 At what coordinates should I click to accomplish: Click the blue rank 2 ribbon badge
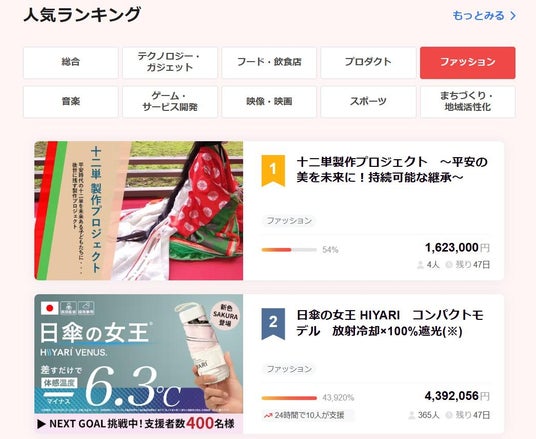(x=273, y=323)
